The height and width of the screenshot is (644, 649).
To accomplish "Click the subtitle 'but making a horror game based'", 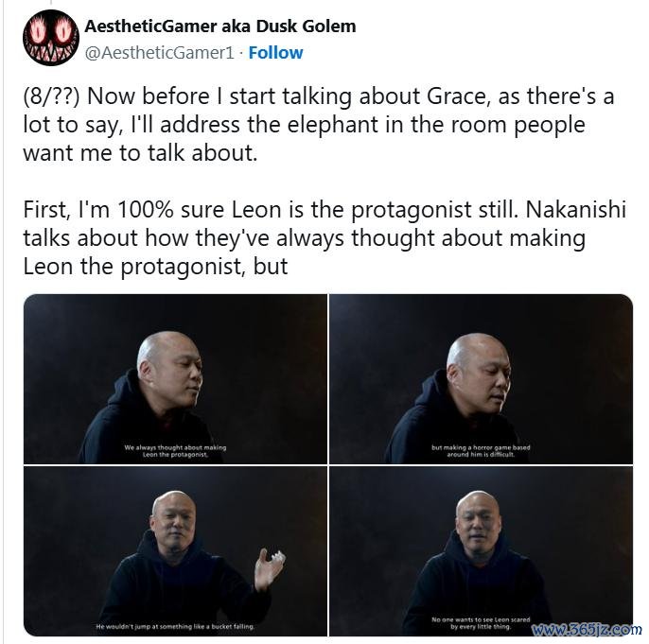I will point(481,447).
